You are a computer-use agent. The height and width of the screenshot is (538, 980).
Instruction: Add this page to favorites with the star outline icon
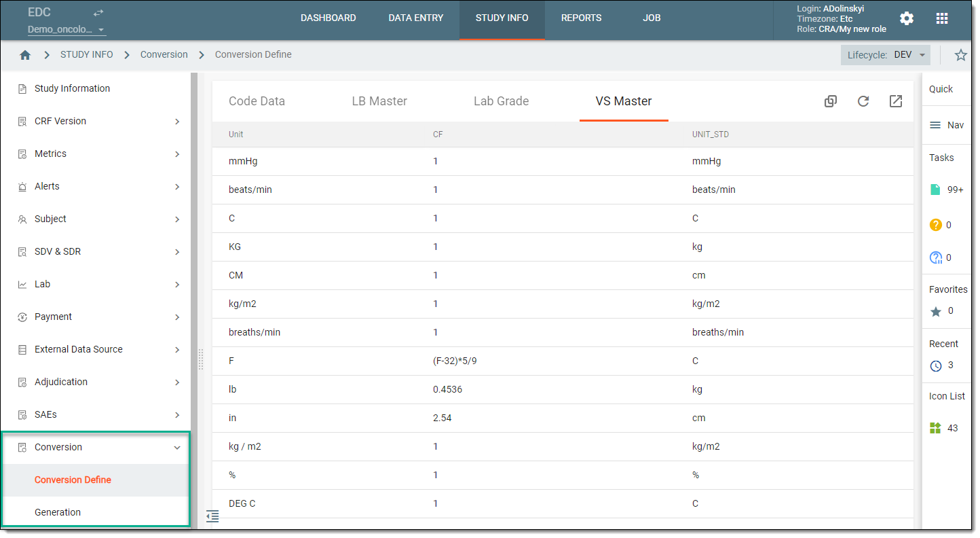[960, 55]
